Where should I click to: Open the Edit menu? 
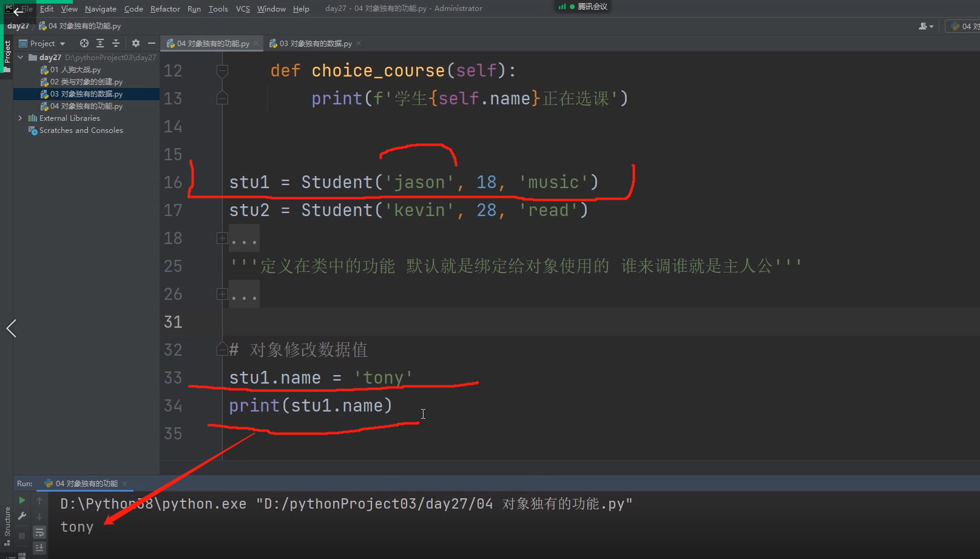click(x=47, y=8)
